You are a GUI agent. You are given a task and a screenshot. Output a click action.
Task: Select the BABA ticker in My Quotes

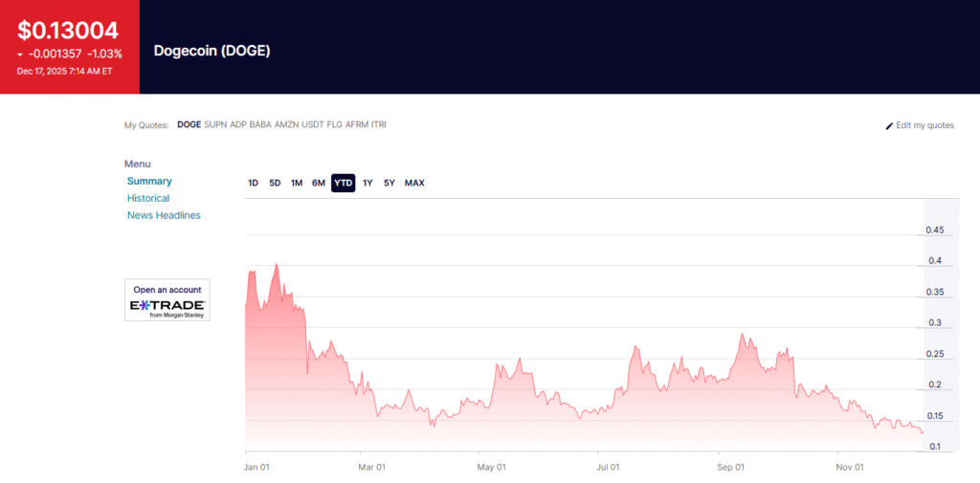tap(260, 124)
